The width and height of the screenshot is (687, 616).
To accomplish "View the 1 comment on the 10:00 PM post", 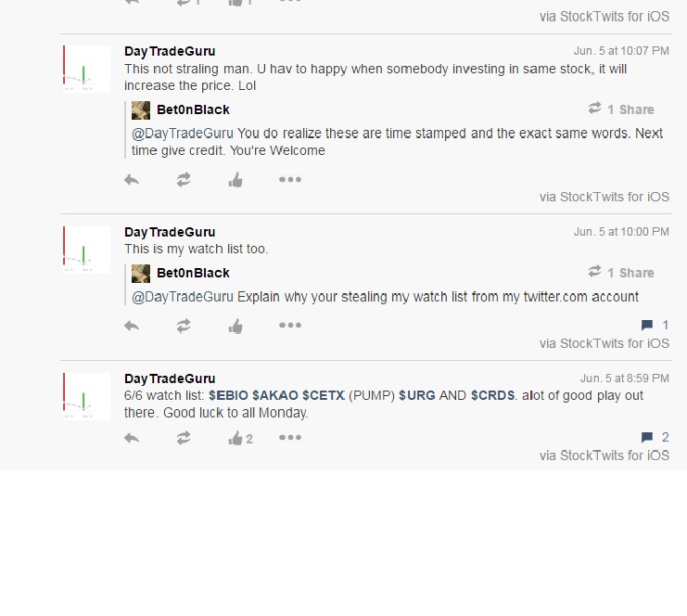I will [655, 325].
